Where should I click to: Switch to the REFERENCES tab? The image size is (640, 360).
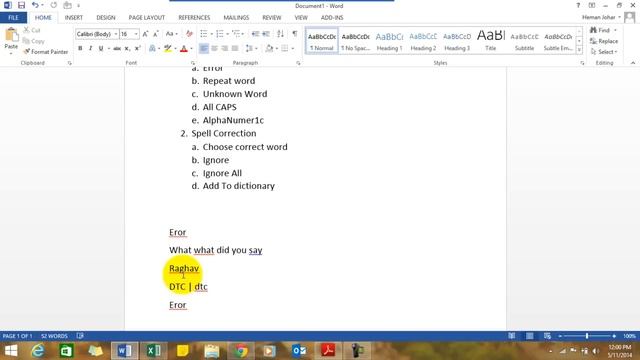tap(194, 18)
